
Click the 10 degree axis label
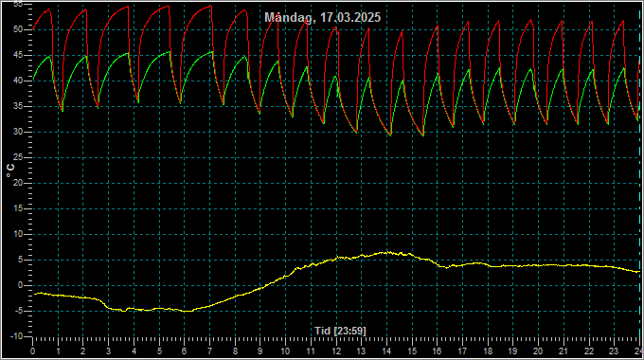tap(18, 234)
